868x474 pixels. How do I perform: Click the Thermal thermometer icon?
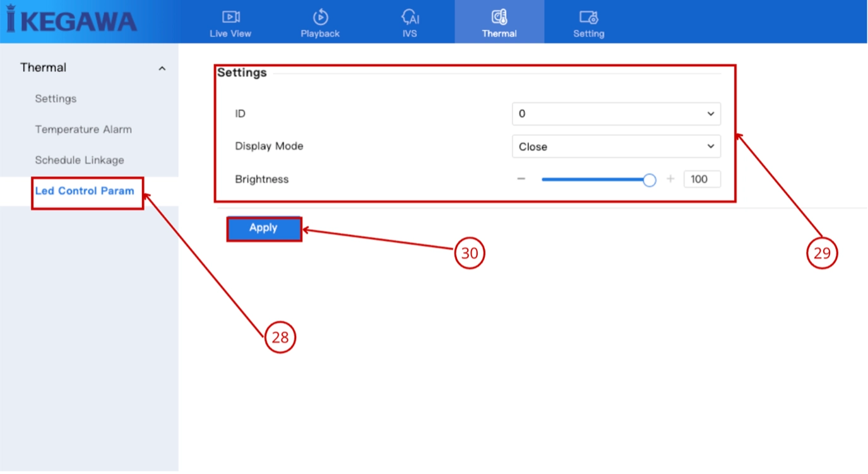click(x=499, y=17)
